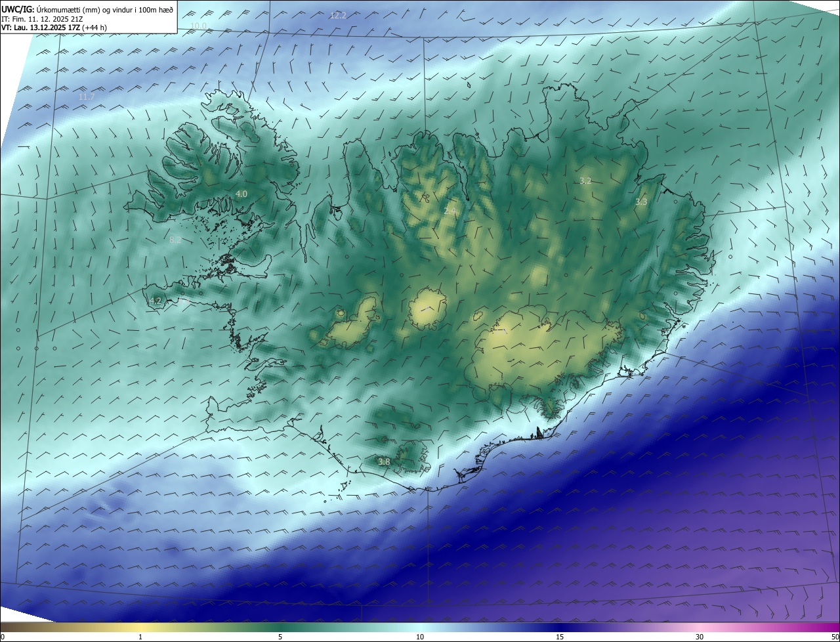Click the 2.4 value label in north Iceland
This screenshot has height=642, width=840.
tap(450, 211)
